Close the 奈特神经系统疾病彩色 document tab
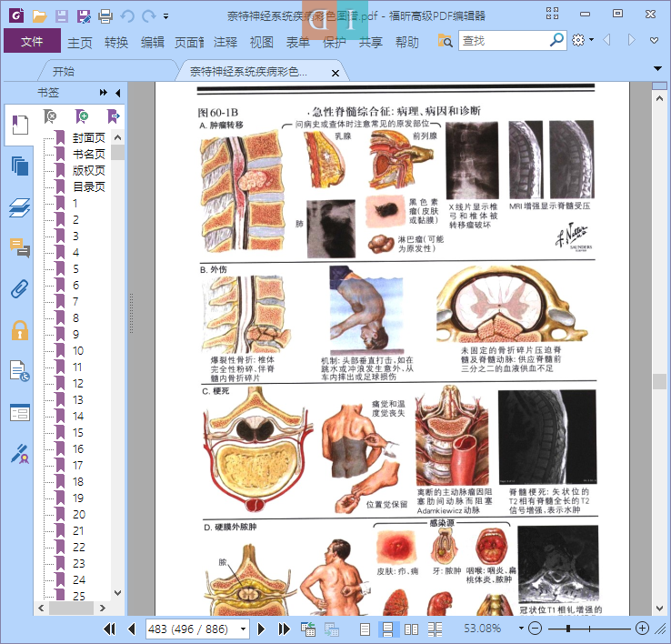671x644 pixels. point(335,73)
